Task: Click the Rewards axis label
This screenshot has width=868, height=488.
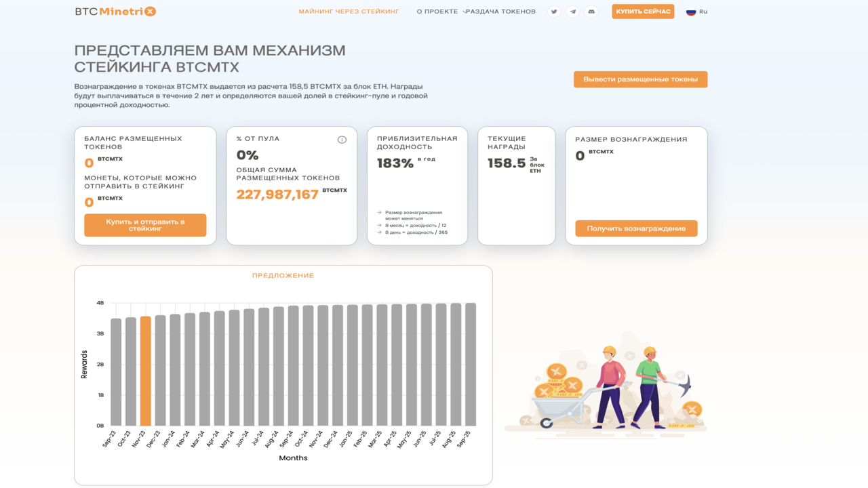Action: pos(84,365)
